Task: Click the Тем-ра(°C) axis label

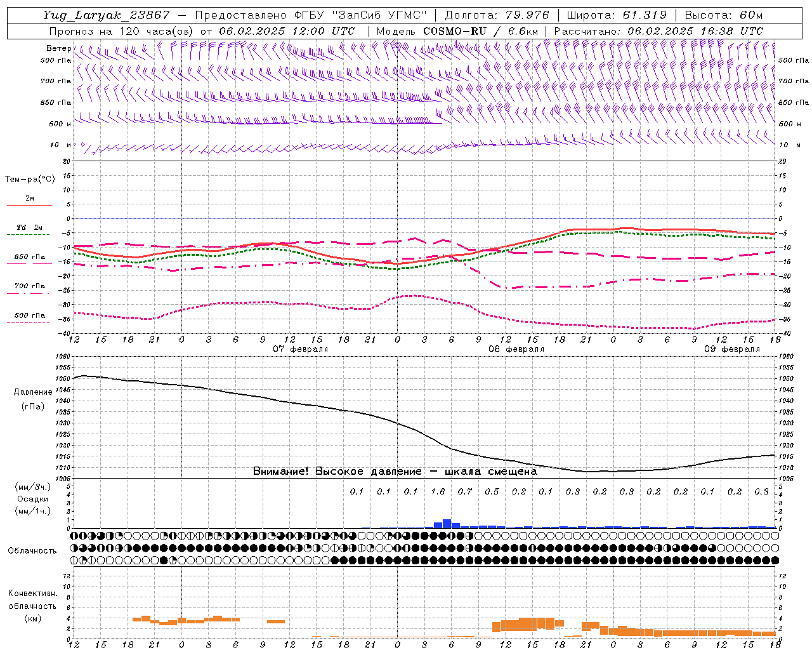Action: tap(30, 180)
